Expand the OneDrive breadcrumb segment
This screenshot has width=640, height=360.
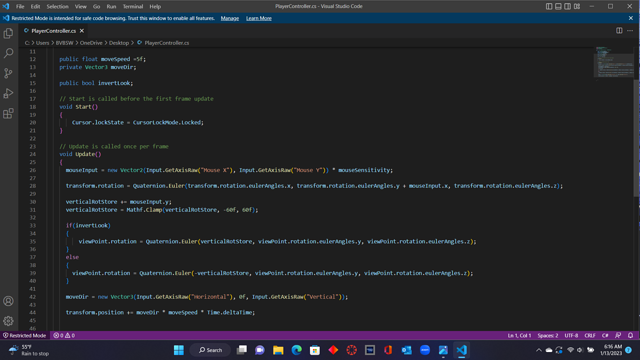pos(91,43)
